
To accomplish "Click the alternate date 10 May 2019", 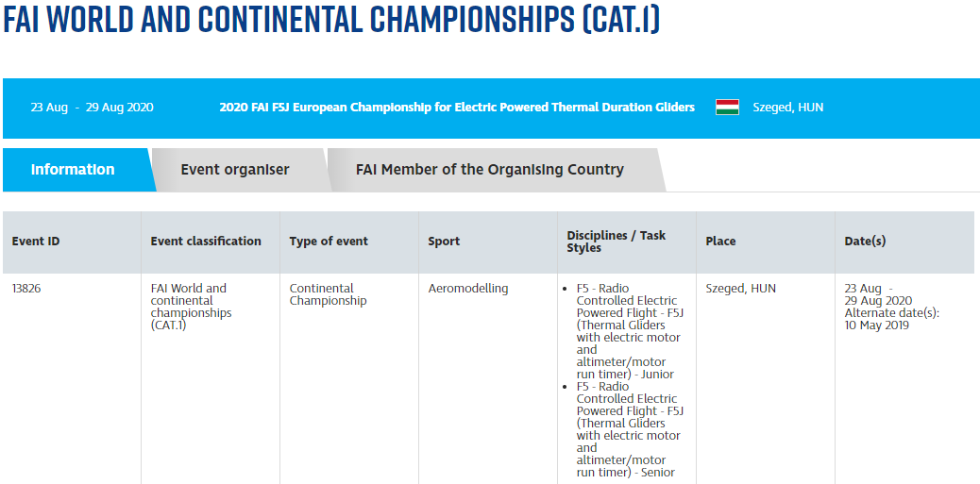I will [x=876, y=325].
